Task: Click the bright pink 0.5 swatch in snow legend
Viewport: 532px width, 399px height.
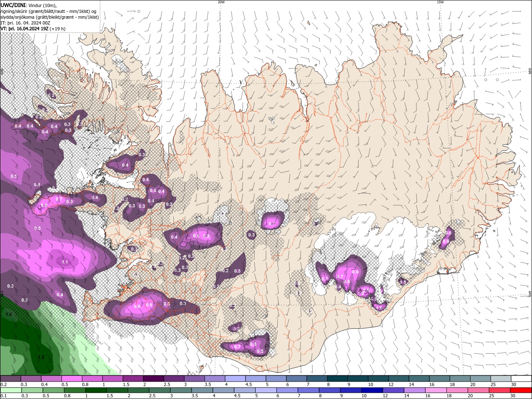Action: pos(71,379)
